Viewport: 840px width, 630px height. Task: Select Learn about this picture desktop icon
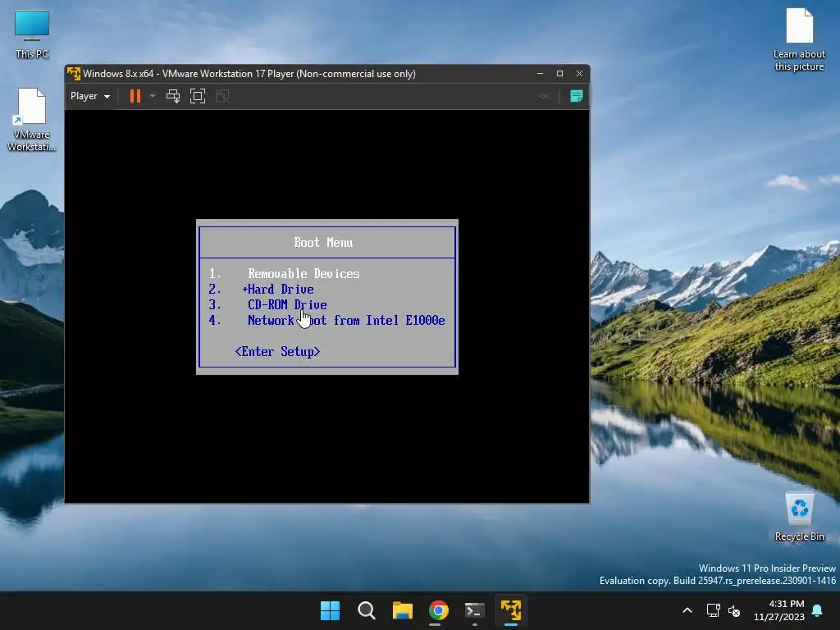pyautogui.click(x=799, y=40)
